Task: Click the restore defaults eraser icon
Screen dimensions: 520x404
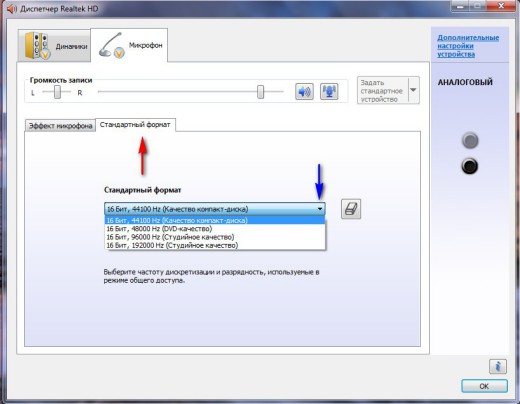Action: coord(351,209)
